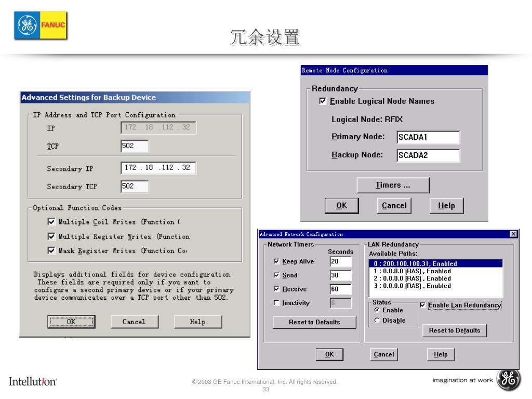Screen dimensions: 532x399
Task: Toggle the Send timer checkbox
Action: [x=276, y=275]
